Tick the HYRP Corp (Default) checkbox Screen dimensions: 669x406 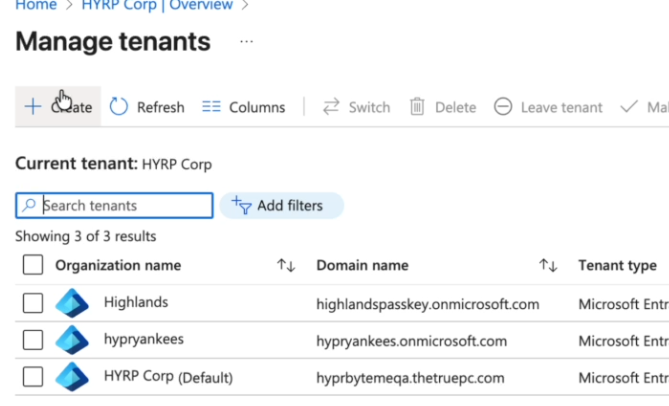(33, 377)
